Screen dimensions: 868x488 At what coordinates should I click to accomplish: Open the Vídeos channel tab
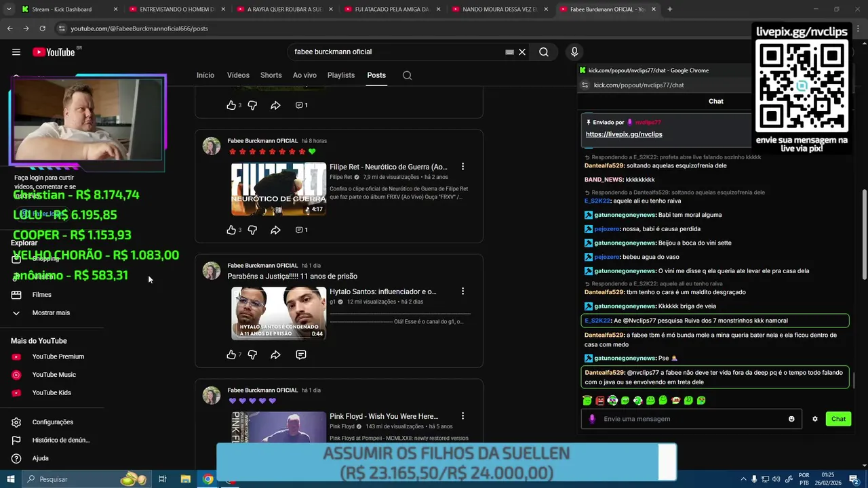pos(238,75)
